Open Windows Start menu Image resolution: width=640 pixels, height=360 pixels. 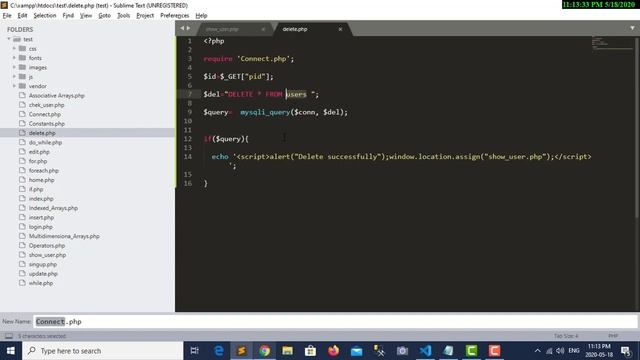pyautogui.click(x=11, y=351)
